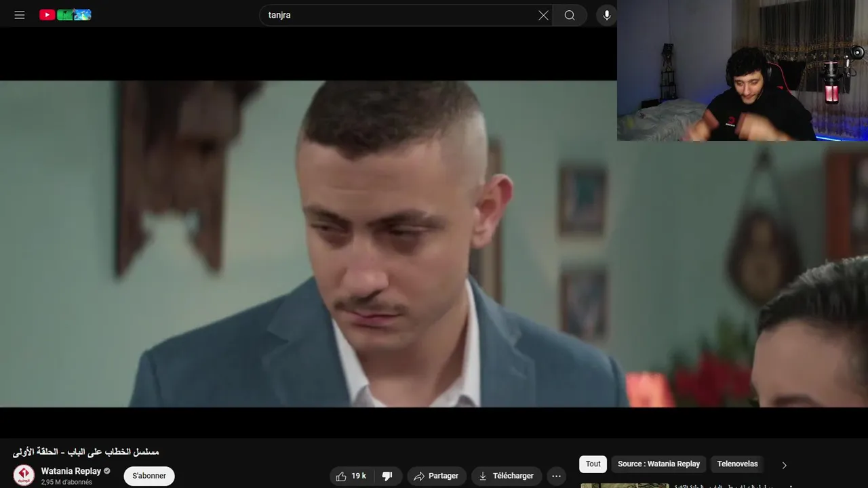The width and height of the screenshot is (868, 488).
Task: Click the magnifier search button
Action: [570, 15]
